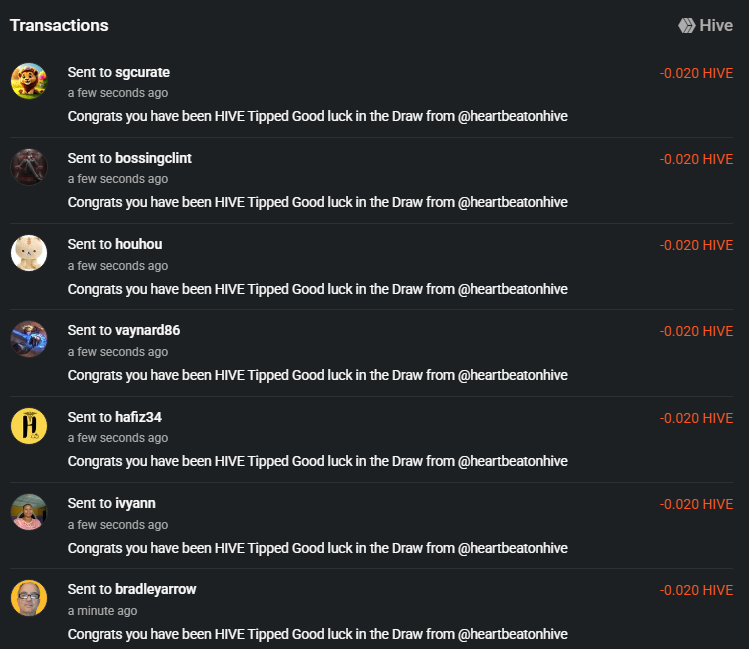749x649 pixels.
Task: Visit the bossingclint profile link
Action: tap(153, 158)
